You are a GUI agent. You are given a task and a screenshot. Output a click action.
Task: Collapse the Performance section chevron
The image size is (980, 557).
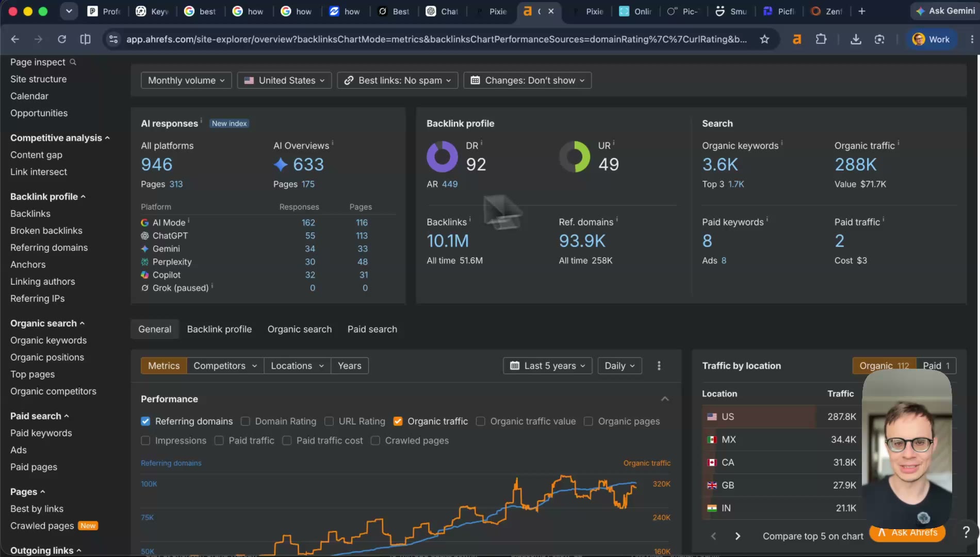(x=665, y=399)
